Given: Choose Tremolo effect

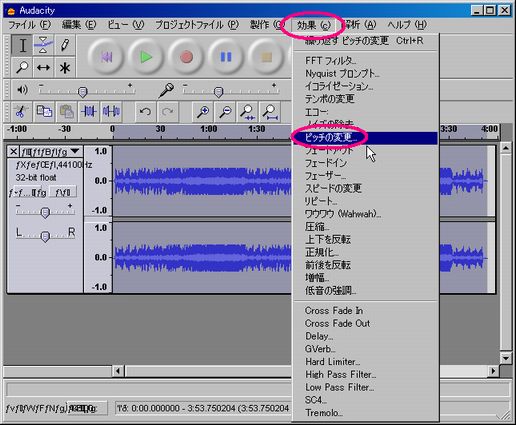Looking at the screenshot, I should click(x=365, y=413).
